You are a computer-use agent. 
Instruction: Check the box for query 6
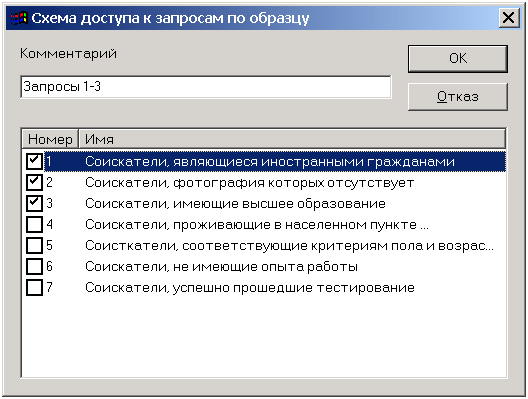[x=34, y=266]
